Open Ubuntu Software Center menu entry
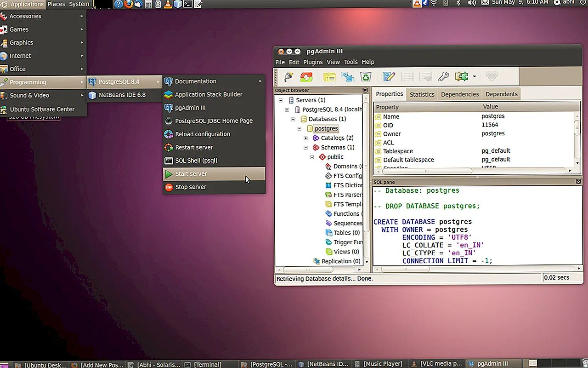588x368 pixels. [x=43, y=109]
